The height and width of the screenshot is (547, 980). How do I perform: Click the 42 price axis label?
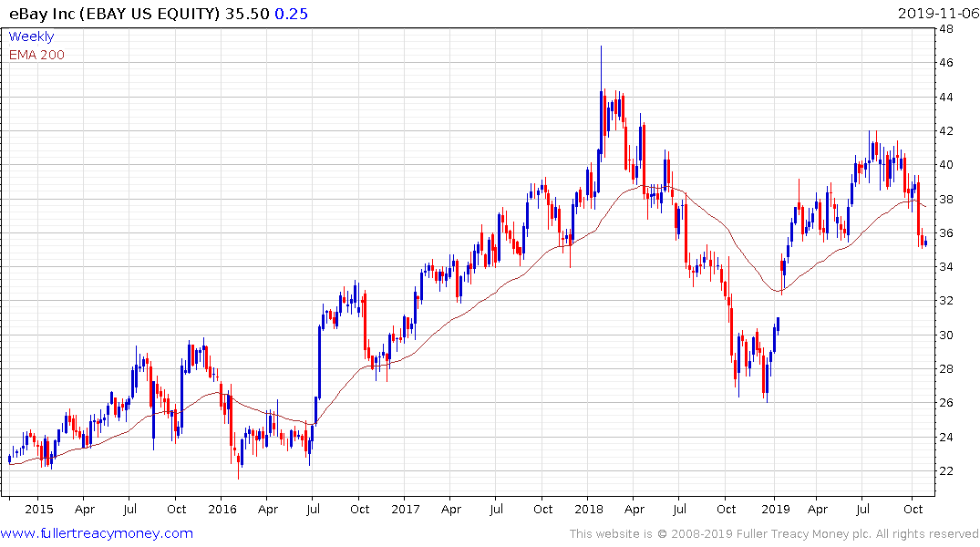[945, 130]
